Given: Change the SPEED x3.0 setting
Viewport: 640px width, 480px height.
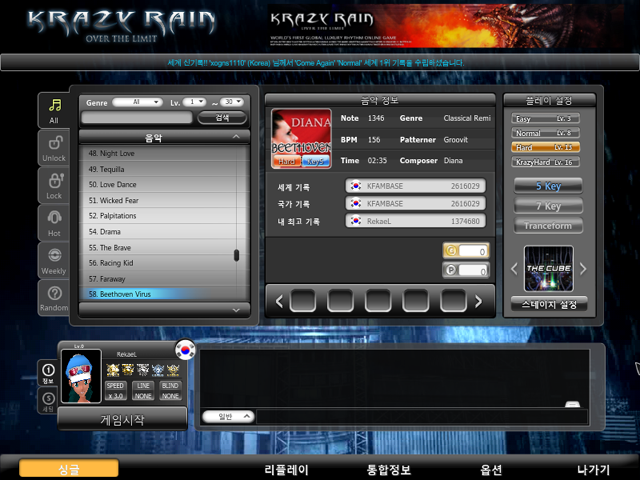Looking at the screenshot, I should click(116, 391).
